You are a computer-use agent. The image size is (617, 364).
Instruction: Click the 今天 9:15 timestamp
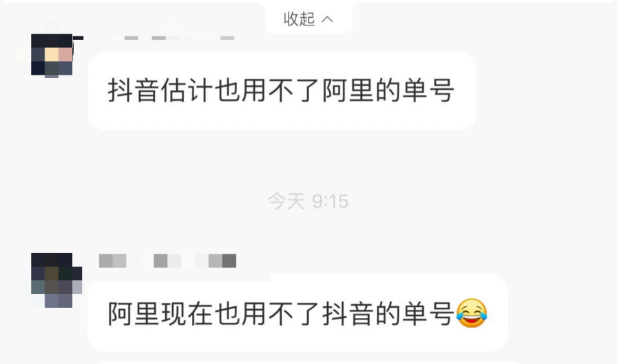tap(308, 201)
